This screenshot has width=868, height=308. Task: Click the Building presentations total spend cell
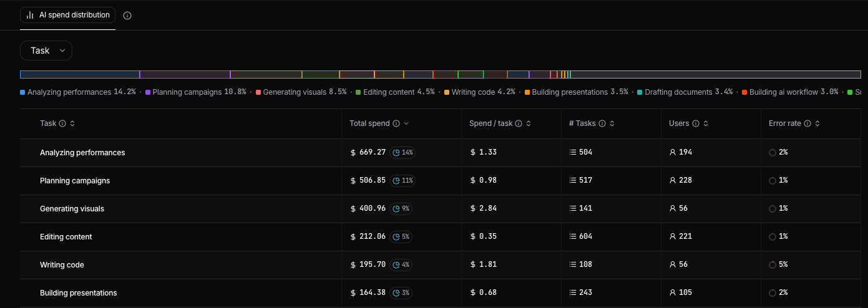point(401,292)
